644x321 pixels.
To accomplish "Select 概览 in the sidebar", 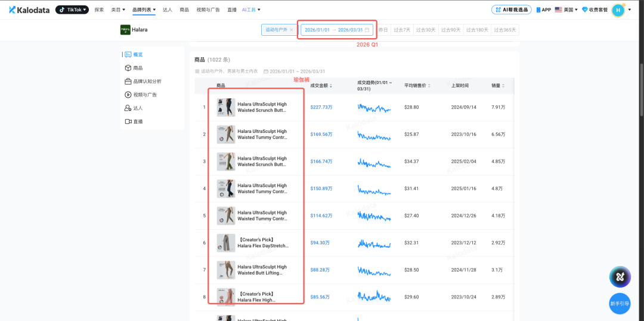I will click(x=138, y=55).
